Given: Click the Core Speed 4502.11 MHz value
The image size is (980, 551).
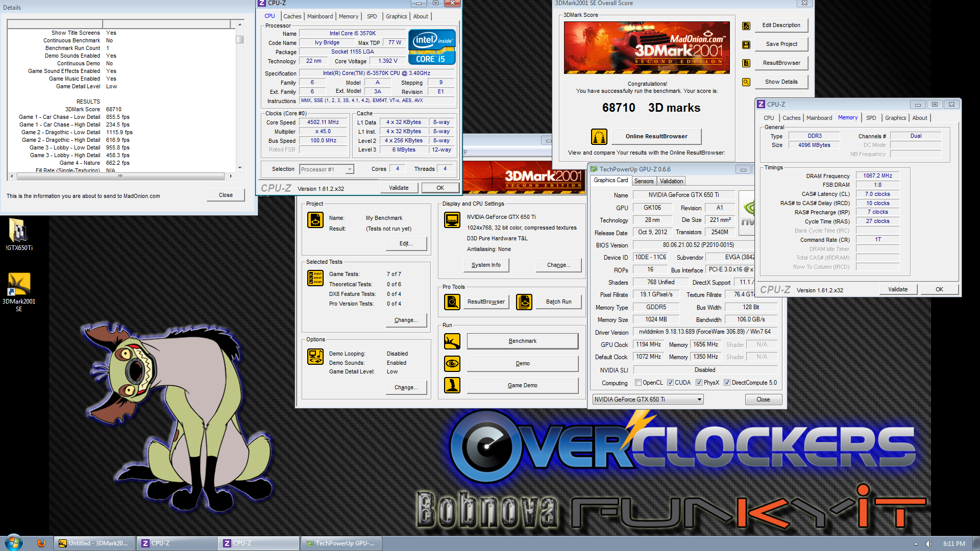Looking at the screenshot, I should (323, 122).
